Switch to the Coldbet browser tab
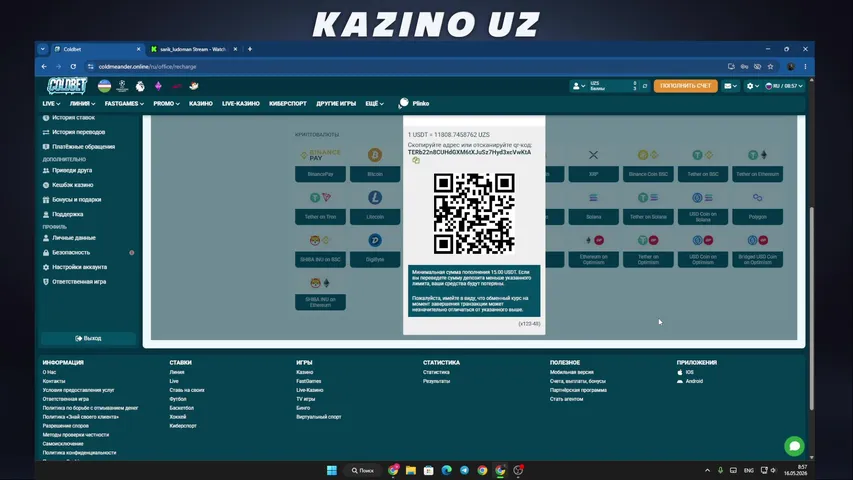The image size is (853, 480). point(97,49)
